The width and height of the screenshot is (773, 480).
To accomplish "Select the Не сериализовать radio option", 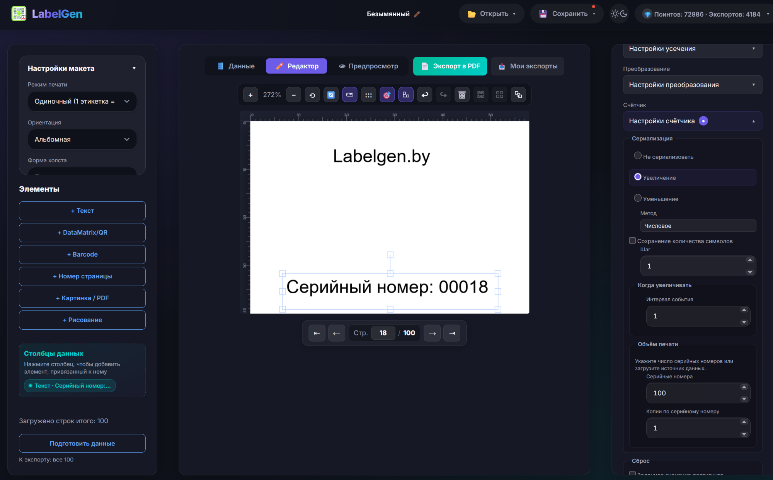I will (637, 156).
